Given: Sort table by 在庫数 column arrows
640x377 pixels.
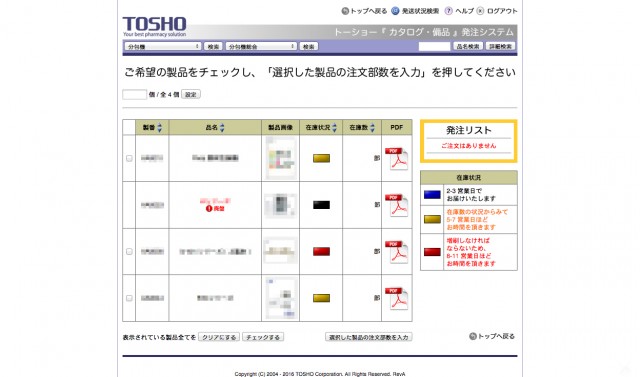Looking at the screenshot, I should pos(372,128).
